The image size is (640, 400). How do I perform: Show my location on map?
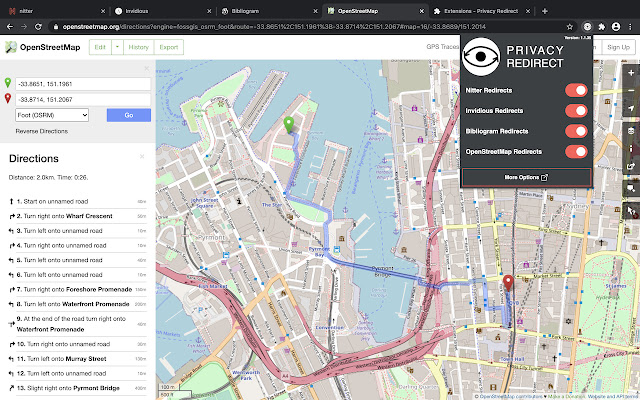click(630, 110)
